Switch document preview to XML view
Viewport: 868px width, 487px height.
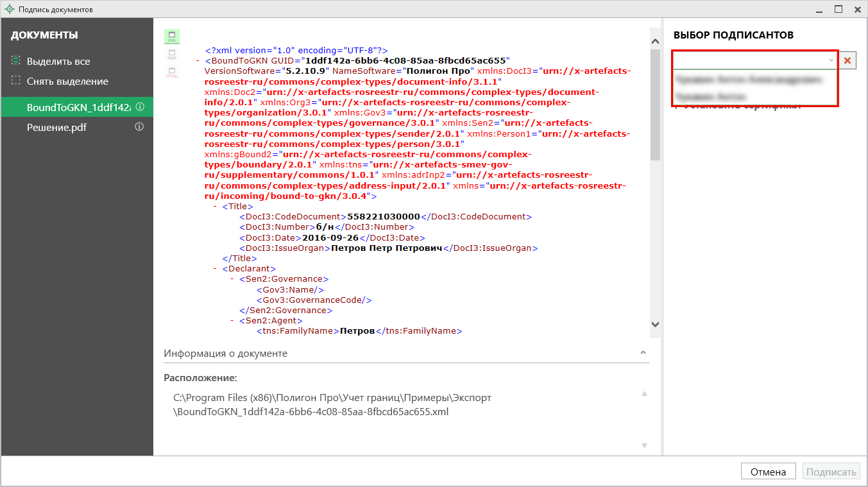(172, 36)
